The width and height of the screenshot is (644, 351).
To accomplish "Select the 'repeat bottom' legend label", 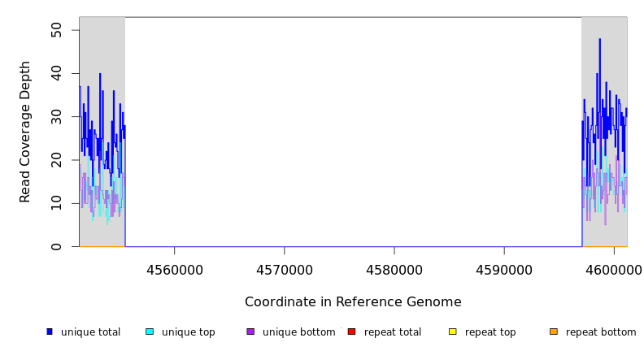I will click(x=601, y=332).
